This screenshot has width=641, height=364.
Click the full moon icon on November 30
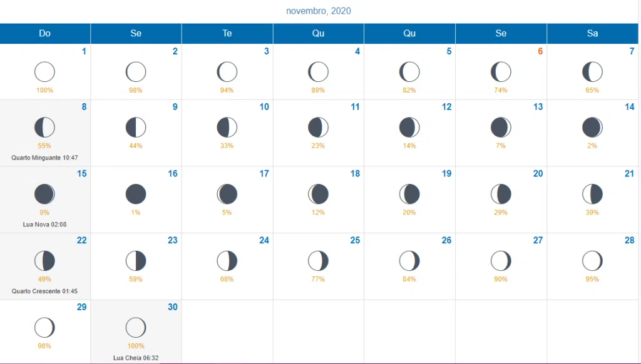click(136, 327)
